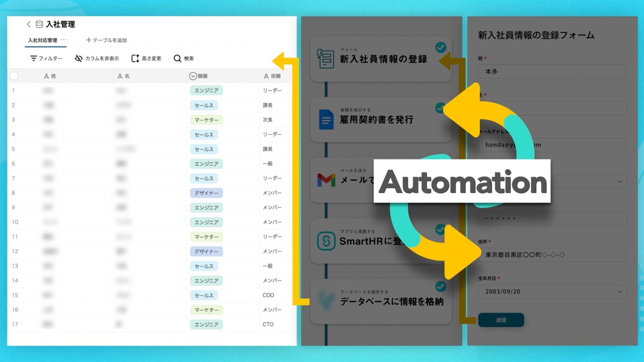Click the crossed-eye カラムを非表示 icon
The height and width of the screenshot is (362, 644).
79,59
